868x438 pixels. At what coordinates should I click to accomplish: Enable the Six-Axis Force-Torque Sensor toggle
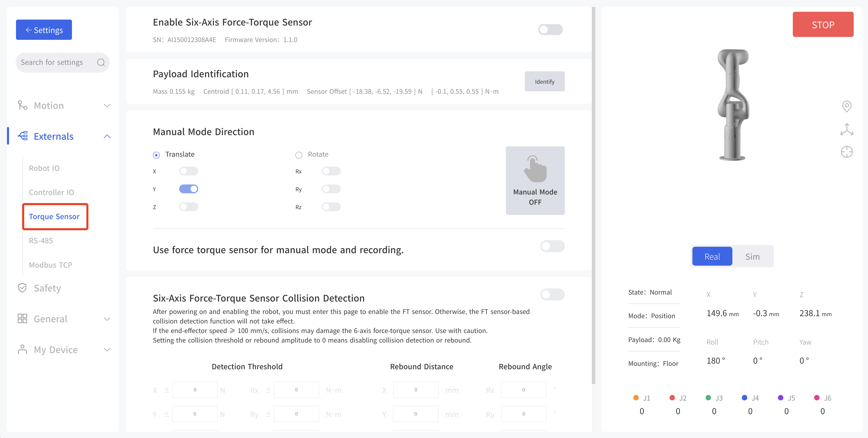point(550,30)
